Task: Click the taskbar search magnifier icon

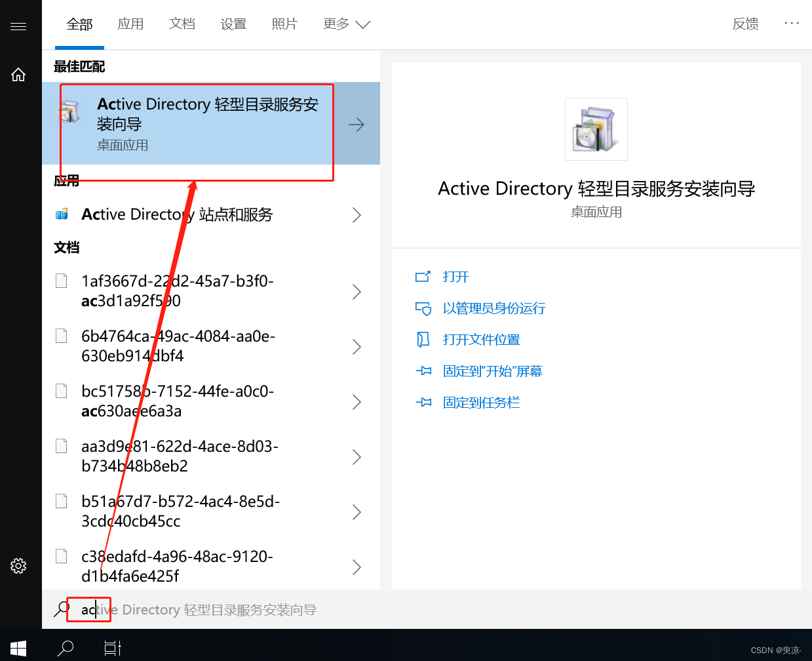Action: 66,649
